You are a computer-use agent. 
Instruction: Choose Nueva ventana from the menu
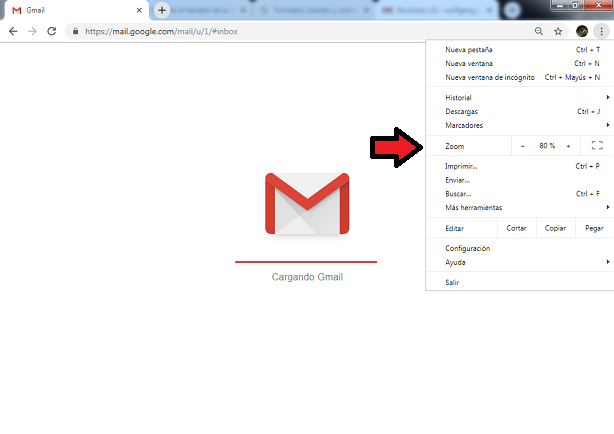520,63
